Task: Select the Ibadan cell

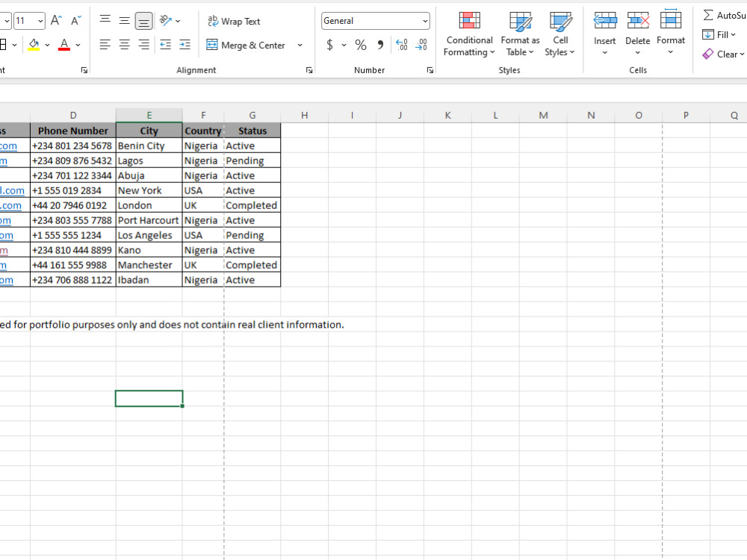Action: [x=149, y=280]
